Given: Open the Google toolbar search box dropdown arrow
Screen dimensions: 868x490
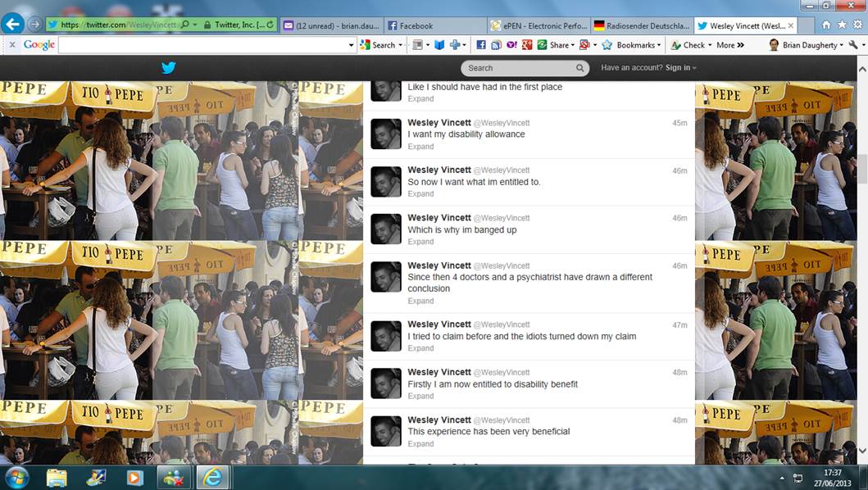Looking at the screenshot, I should point(352,45).
